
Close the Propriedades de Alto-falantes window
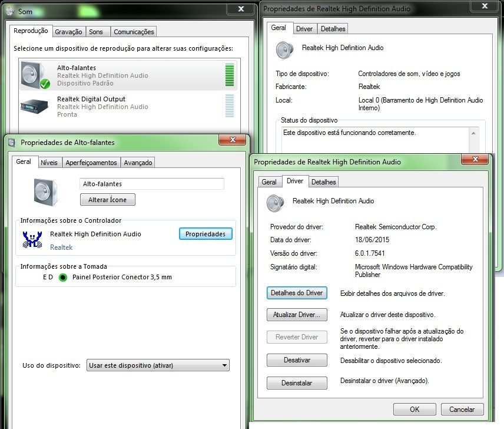click(233, 140)
